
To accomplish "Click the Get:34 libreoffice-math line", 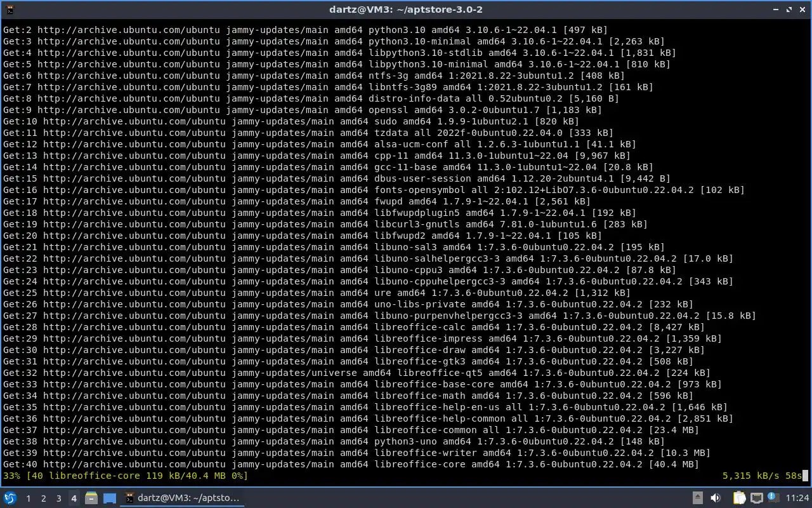I will point(348,396).
